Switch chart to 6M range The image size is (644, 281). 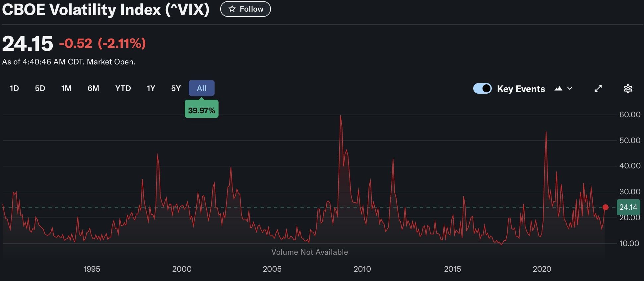pyautogui.click(x=93, y=88)
